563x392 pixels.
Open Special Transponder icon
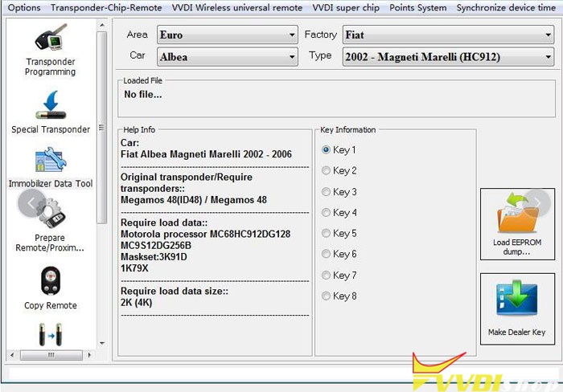[51, 105]
